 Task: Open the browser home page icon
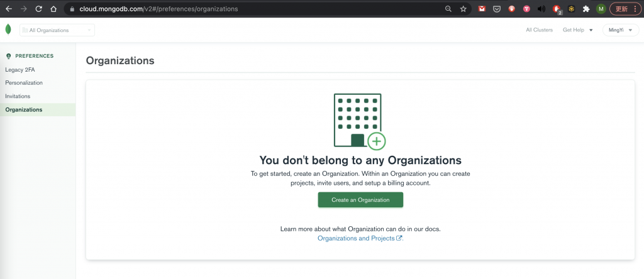pyautogui.click(x=53, y=9)
